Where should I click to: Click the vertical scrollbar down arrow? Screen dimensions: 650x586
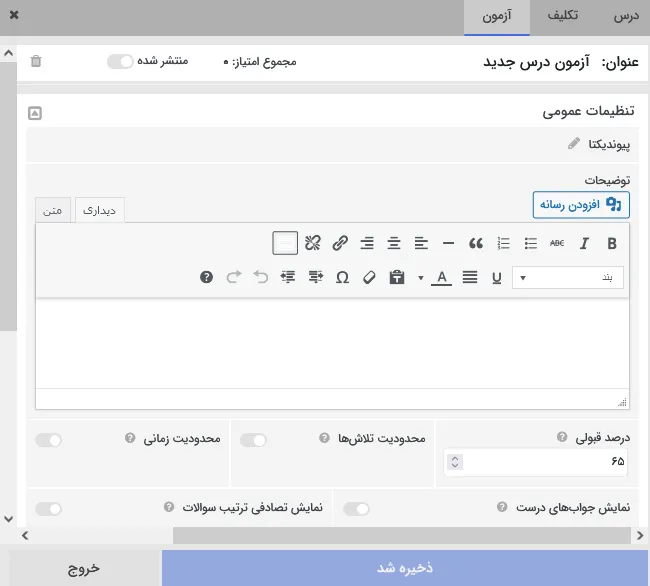pyautogui.click(x=8, y=519)
